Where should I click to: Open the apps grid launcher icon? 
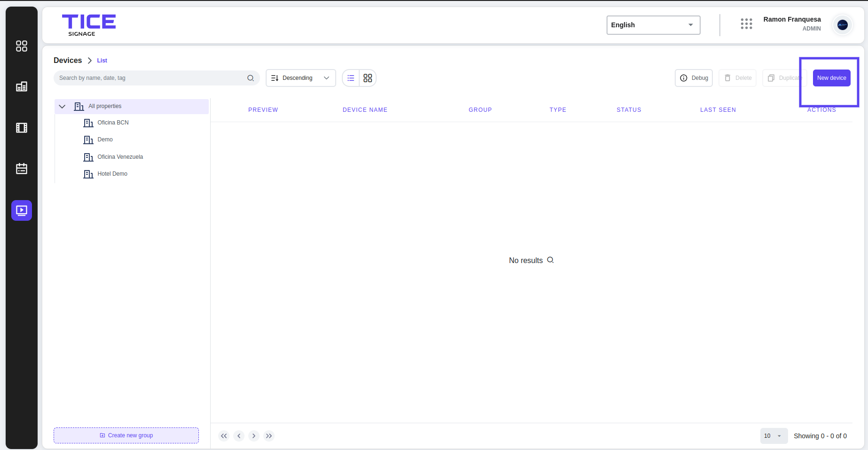point(746,24)
